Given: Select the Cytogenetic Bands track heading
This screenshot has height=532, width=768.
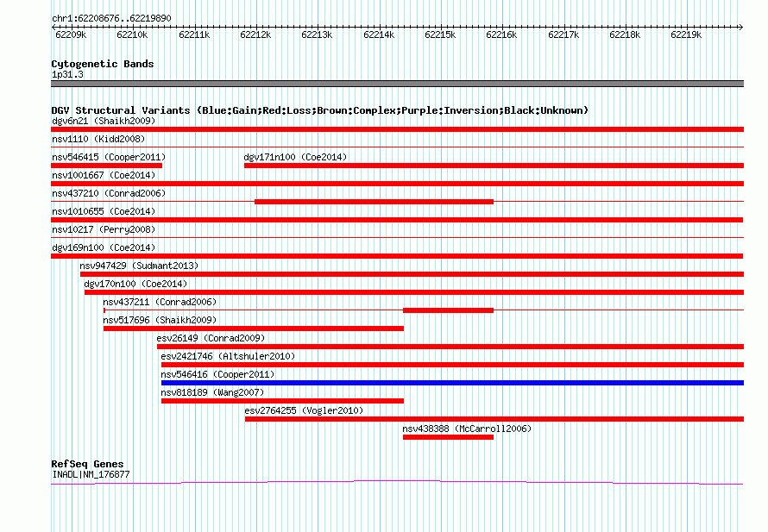Looking at the screenshot, I should coord(103,64).
